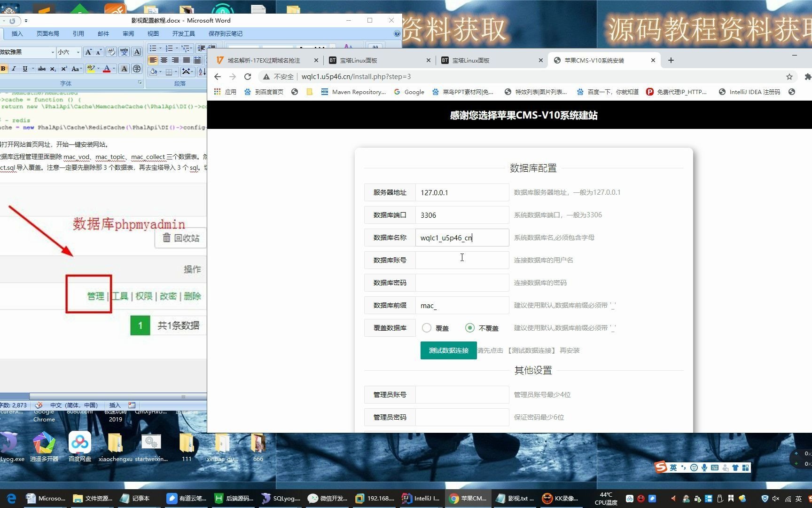Go back in Chrome
812x508 pixels.
217,77
